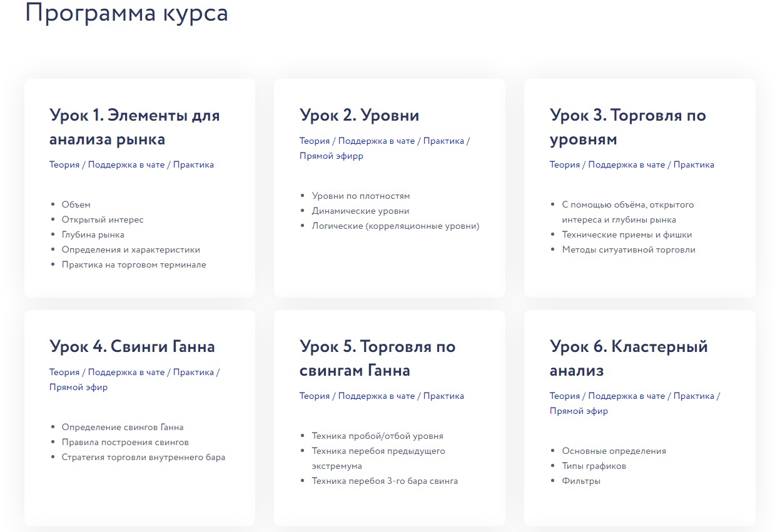The height and width of the screenshot is (532, 775).
Task: Select the 'Урок 5. Торговля по свингам Ганна' title
Action: point(377,358)
